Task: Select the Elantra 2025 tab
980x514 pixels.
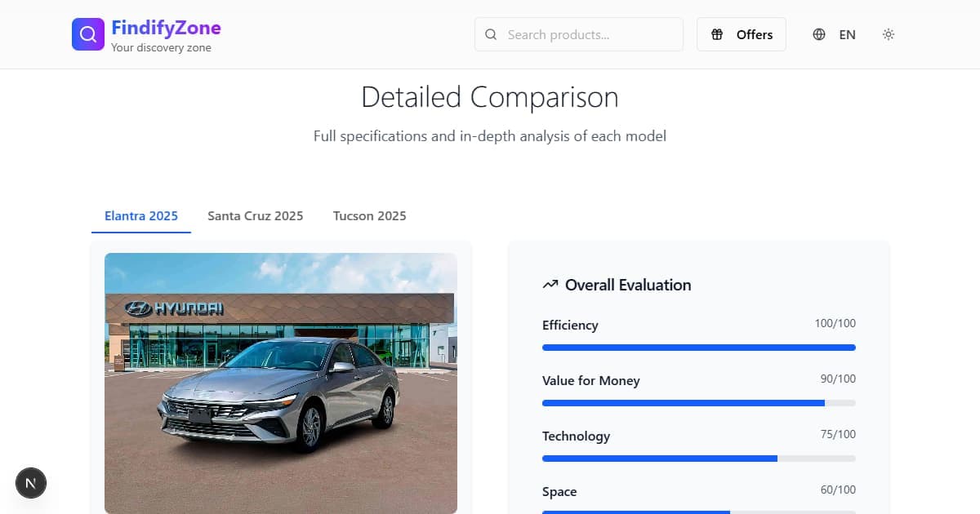Action: click(141, 216)
